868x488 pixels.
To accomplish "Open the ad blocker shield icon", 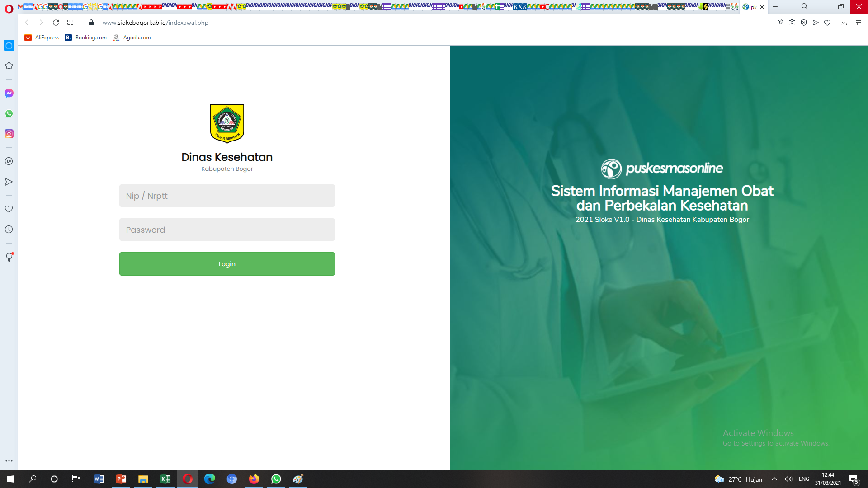I will (804, 23).
